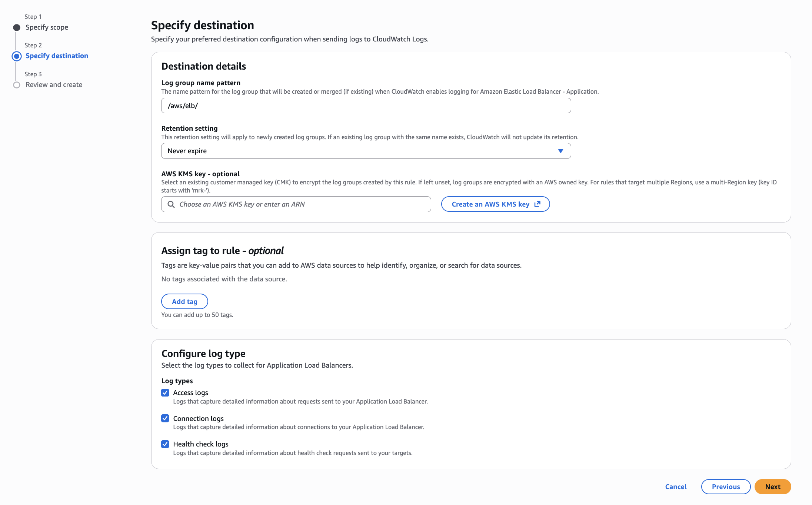Click the Next button
The height and width of the screenshot is (505, 812).
773,486
